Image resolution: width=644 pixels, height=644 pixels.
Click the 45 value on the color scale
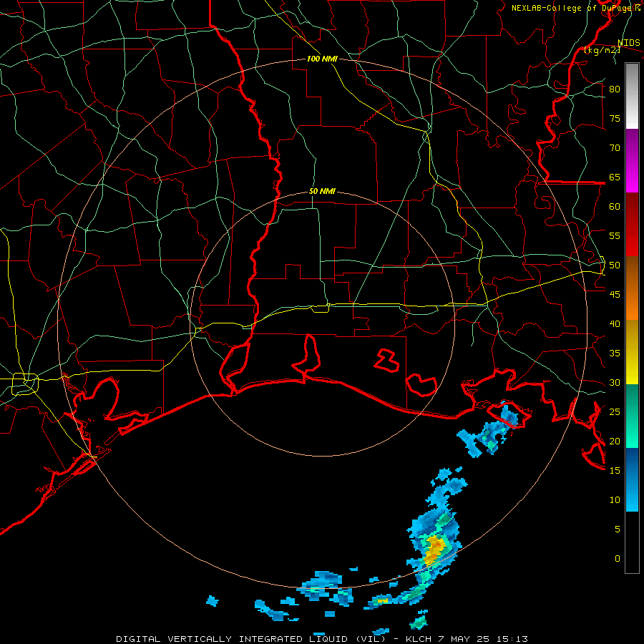[x=615, y=295]
